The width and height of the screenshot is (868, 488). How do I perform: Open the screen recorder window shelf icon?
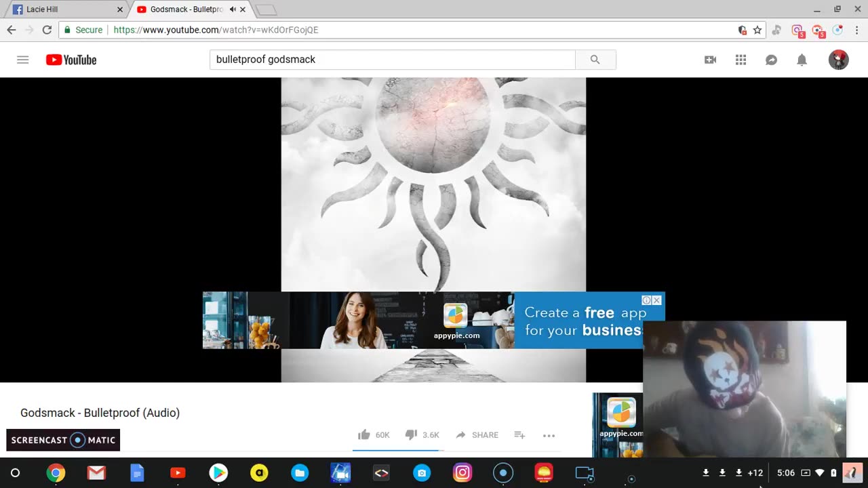coord(585,473)
